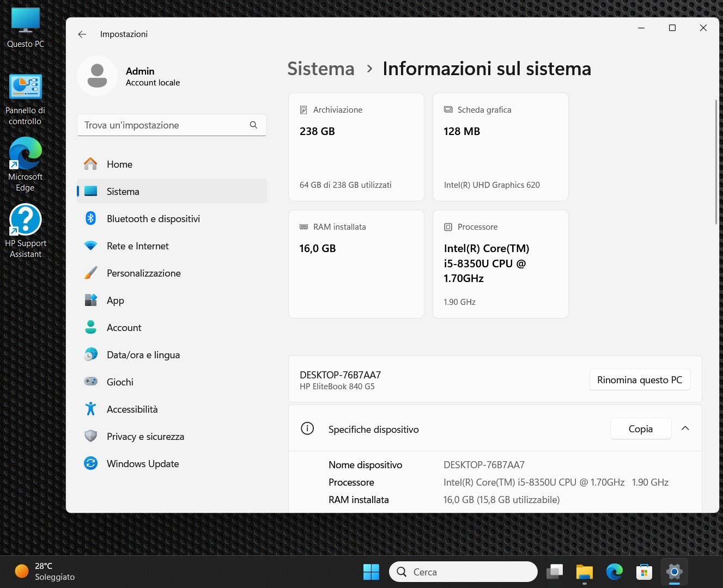Open HP Support Assistant desktop shortcut
Viewport: 723px width, 588px height.
[25, 231]
